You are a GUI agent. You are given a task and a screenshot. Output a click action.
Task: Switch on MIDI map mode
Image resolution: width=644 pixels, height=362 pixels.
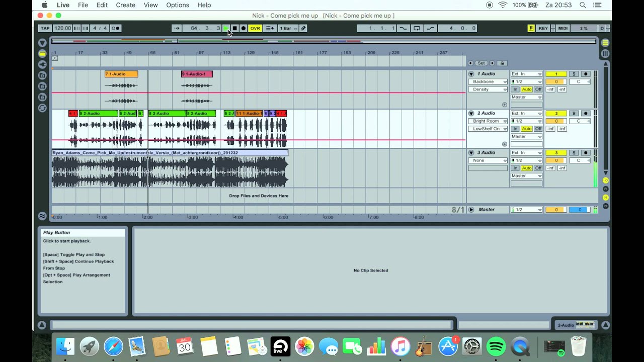(x=563, y=28)
